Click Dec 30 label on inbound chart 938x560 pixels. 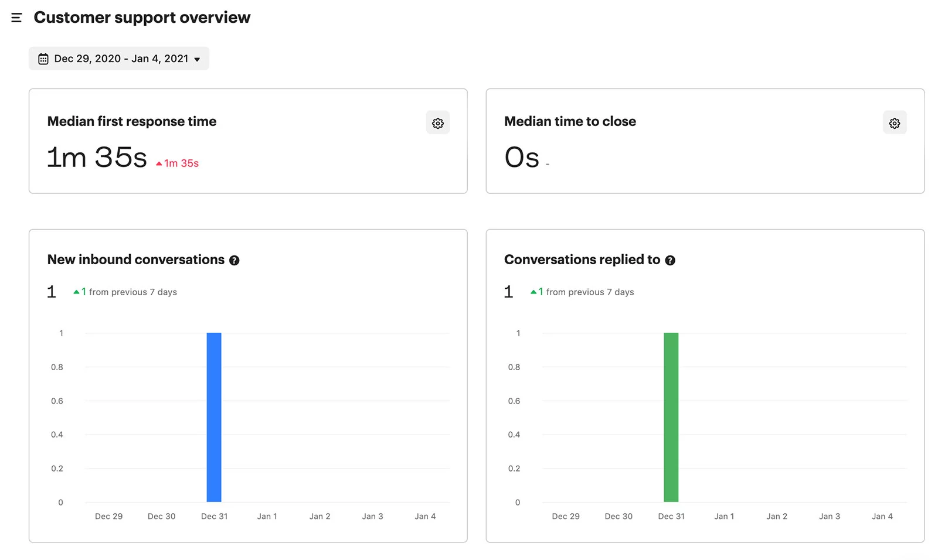tap(162, 516)
